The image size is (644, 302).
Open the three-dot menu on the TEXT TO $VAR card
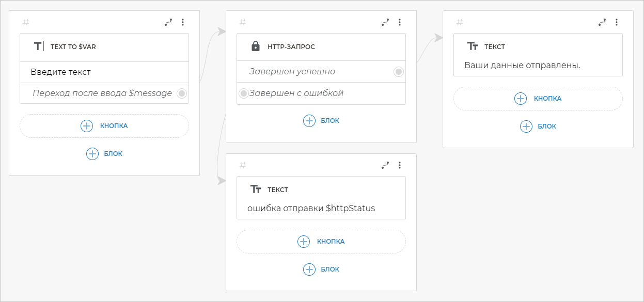tap(183, 22)
